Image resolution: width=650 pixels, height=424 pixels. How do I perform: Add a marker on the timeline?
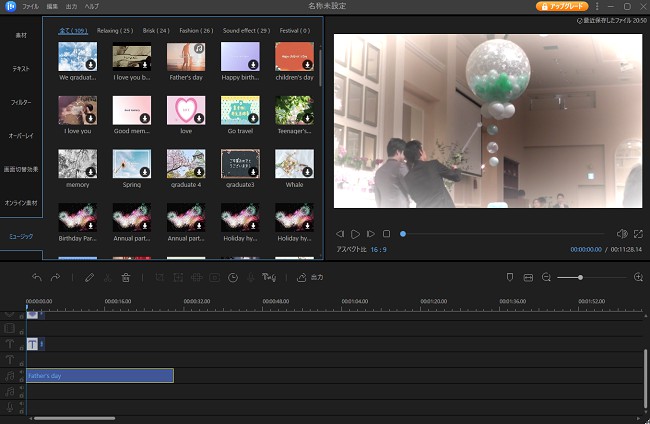tap(510, 277)
